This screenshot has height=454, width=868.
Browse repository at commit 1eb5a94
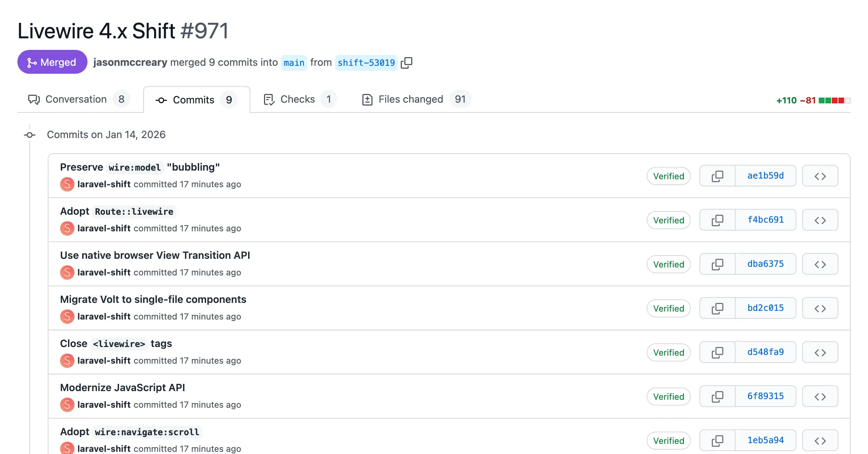[820, 440]
